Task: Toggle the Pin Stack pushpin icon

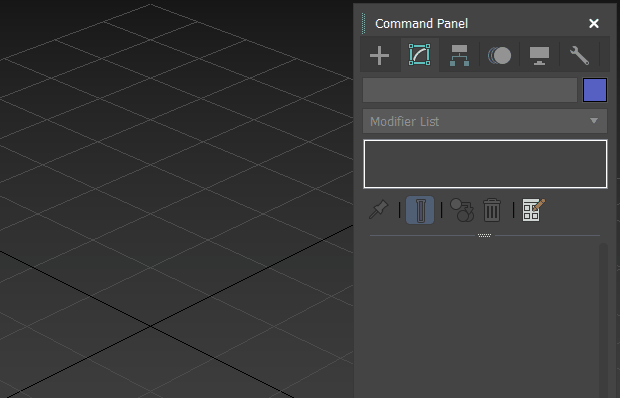Action: (378, 209)
